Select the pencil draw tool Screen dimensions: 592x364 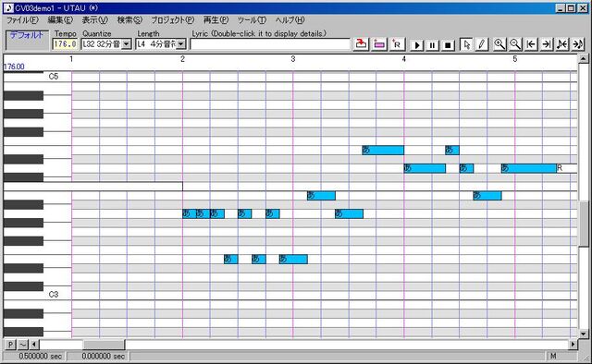coord(482,44)
